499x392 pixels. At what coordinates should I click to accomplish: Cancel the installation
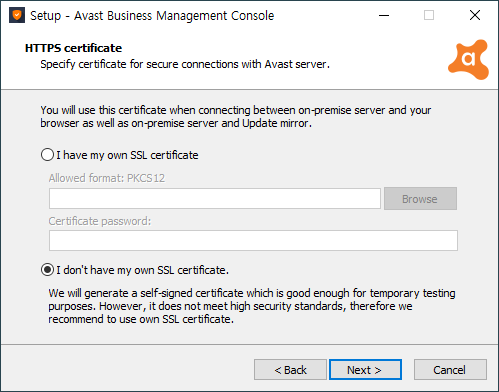coord(450,370)
